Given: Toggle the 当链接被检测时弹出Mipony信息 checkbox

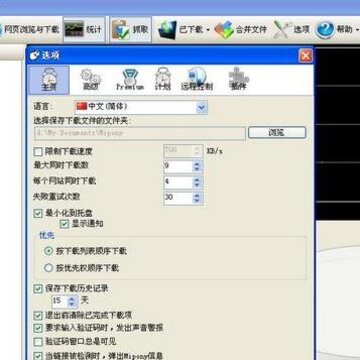Looking at the screenshot, I should coord(39,356).
